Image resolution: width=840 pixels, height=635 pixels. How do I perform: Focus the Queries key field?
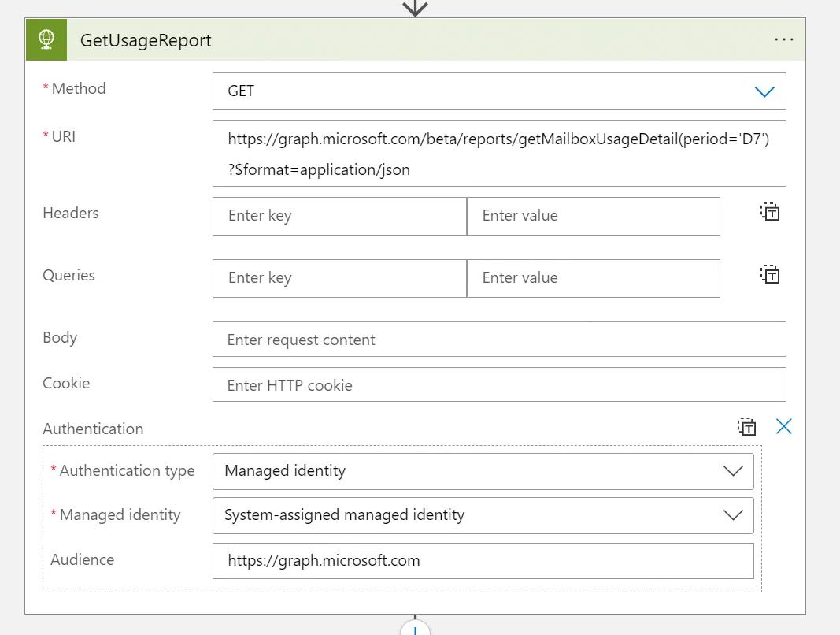339,278
